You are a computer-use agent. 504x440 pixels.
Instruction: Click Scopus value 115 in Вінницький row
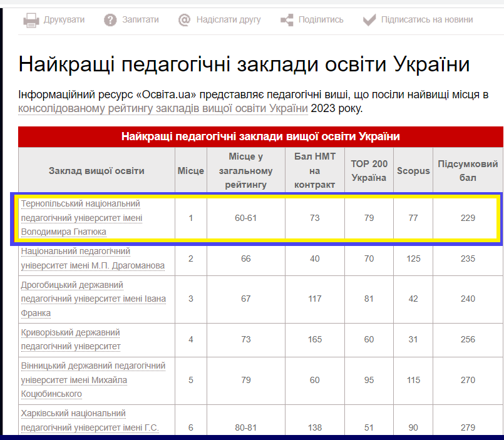413,380
